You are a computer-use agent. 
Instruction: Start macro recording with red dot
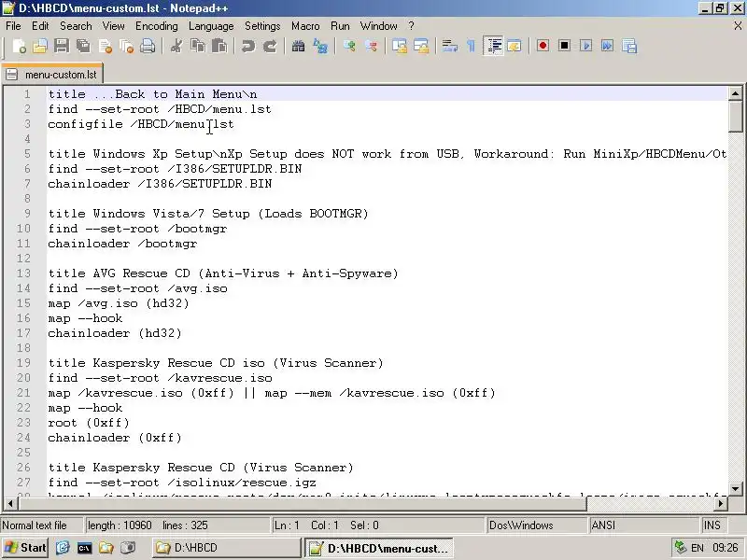(x=543, y=46)
